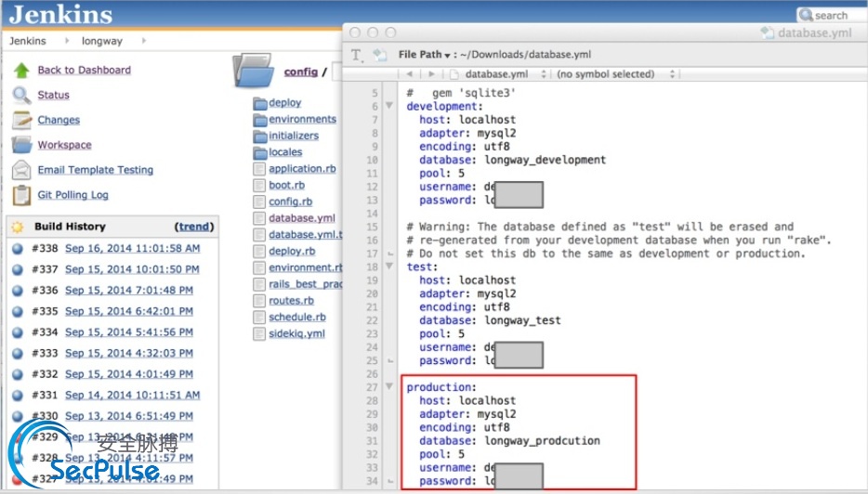Open build Sep 15, 2014 7:01:48 PM
The height and width of the screenshot is (494, 868).
(129, 291)
